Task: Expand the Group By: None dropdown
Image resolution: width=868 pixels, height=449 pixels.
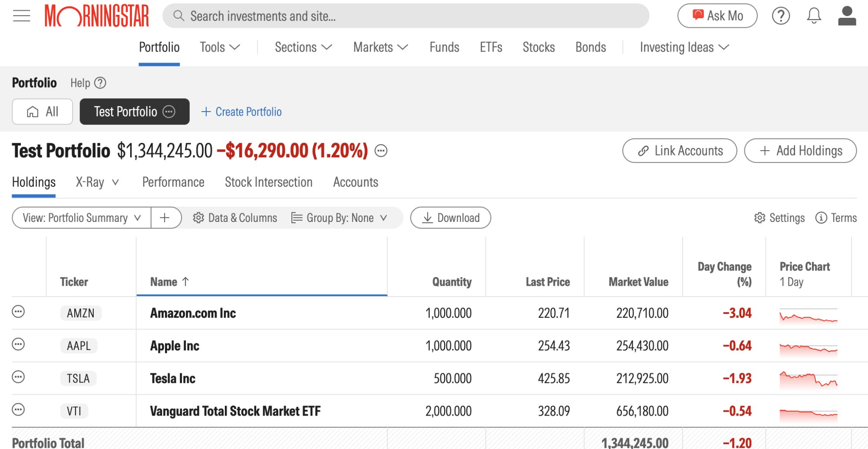Action: click(339, 218)
